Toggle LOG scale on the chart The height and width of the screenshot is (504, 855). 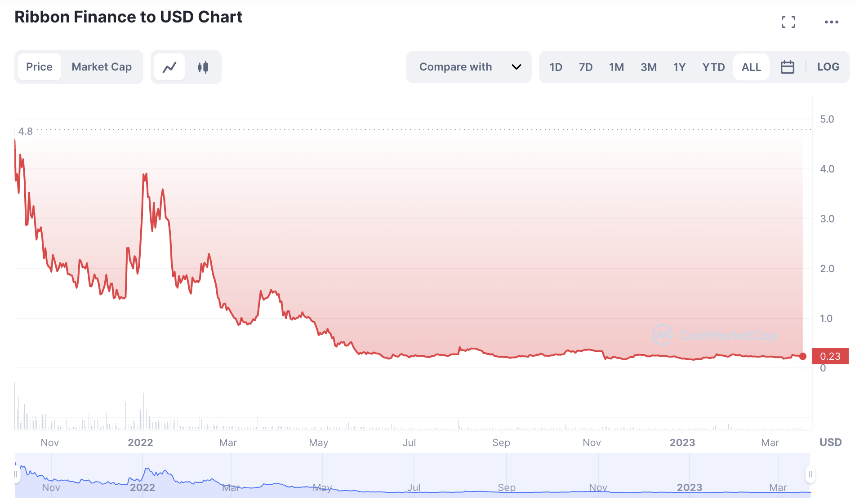click(x=828, y=67)
